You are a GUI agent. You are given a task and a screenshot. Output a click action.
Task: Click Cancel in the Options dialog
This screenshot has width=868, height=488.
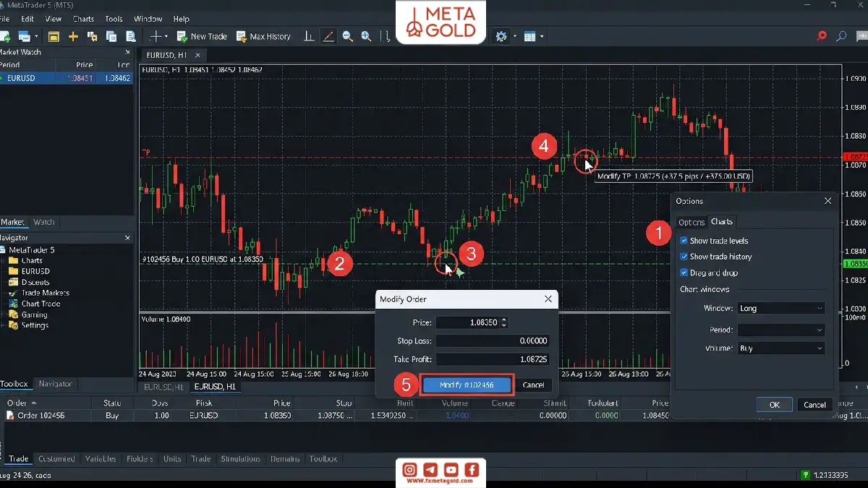815,405
